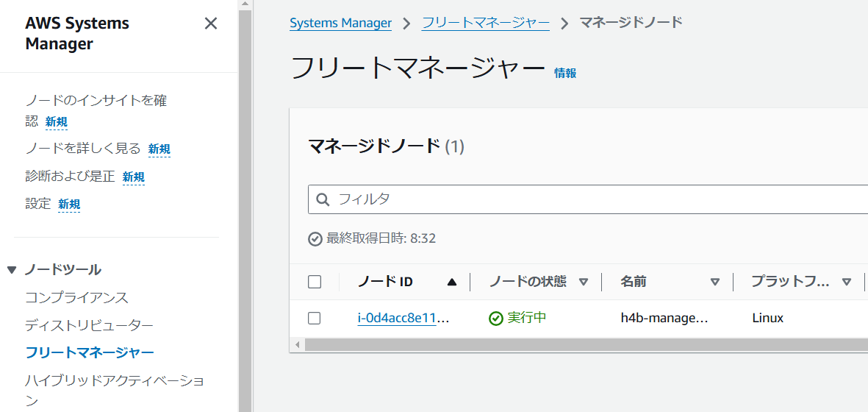Screen dimensions: 868x412
Task: Open Systems Manager breadcrumb link
Action: (x=340, y=23)
